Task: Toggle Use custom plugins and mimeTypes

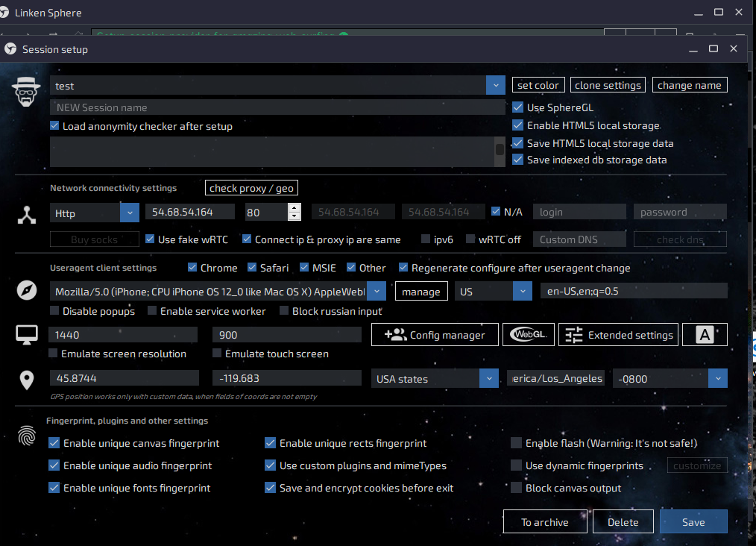Action: (x=271, y=465)
